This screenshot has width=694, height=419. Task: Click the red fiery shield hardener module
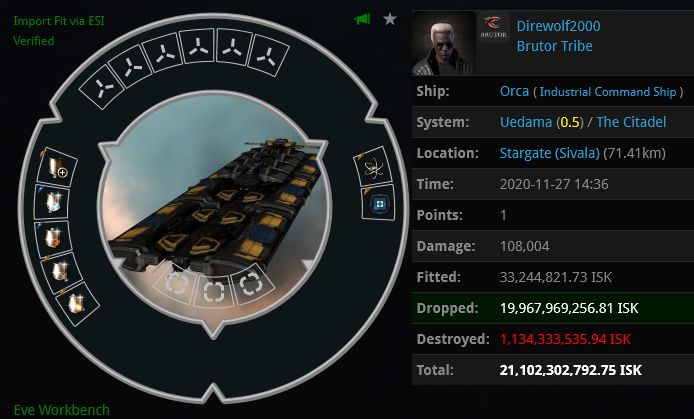[54, 238]
